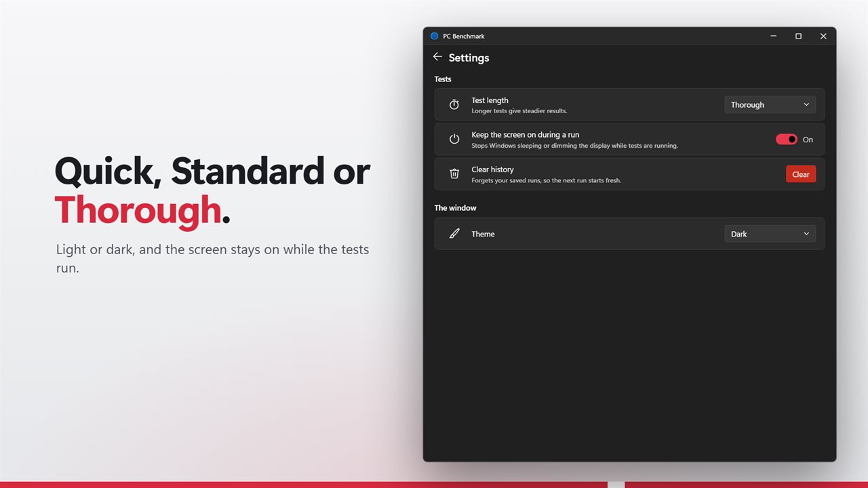Click the Test length setting label

tap(490, 100)
